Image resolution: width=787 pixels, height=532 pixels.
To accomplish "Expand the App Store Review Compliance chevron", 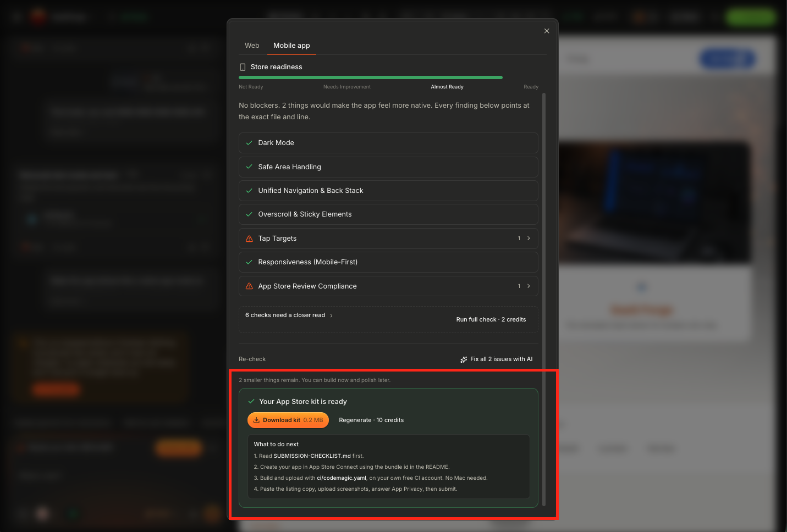I will pos(529,286).
